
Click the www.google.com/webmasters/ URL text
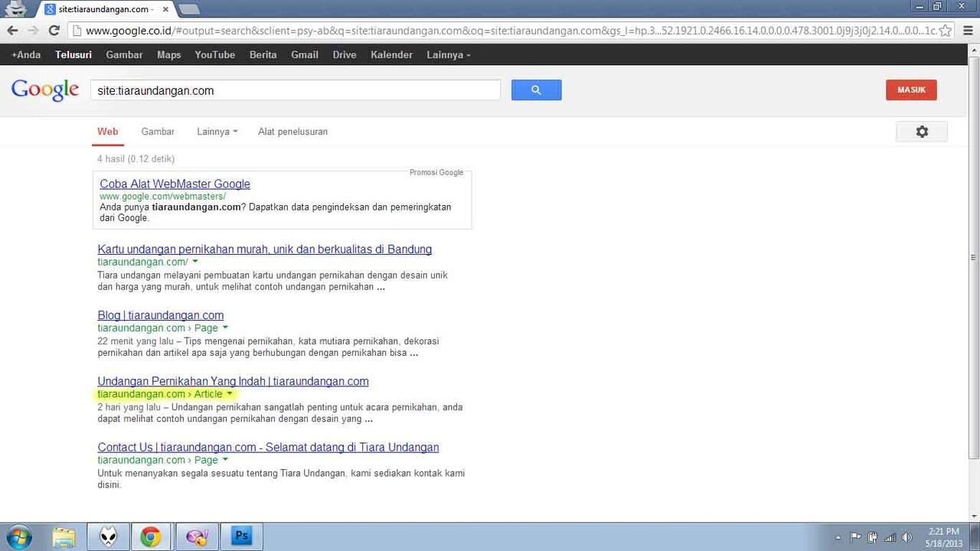pos(162,197)
